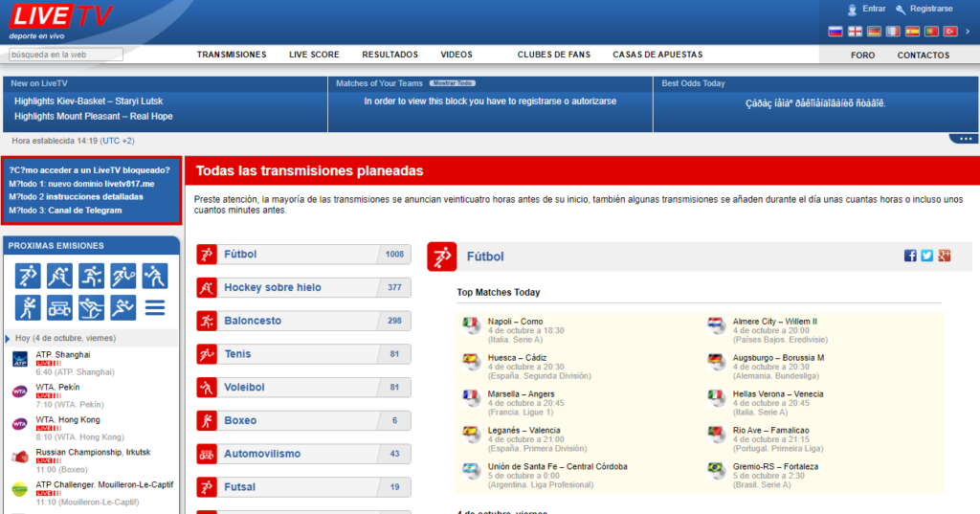Select the boxing icon in Proximas Emisiones
Viewport: 980px width, 514px height.
pyautogui.click(x=29, y=307)
